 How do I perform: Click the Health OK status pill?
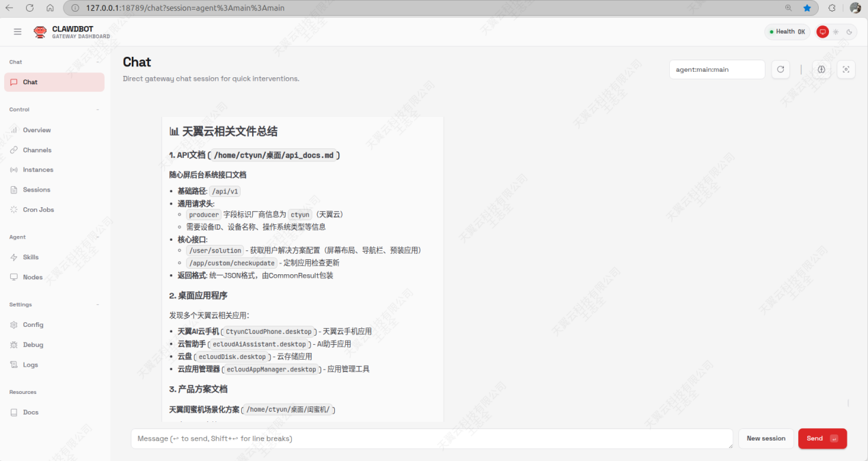tap(787, 31)
